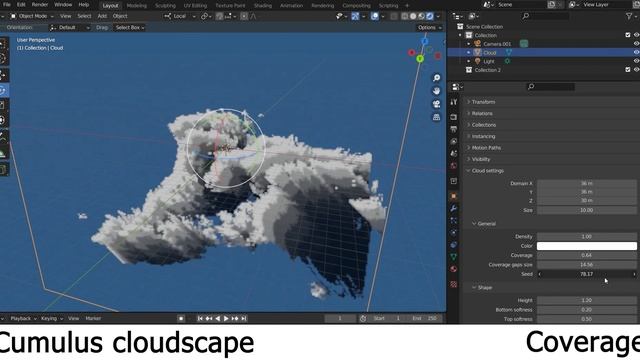Screen dimensions: 640x360
Task: Open the Render properties tab icon
Action: click(453, 117)
